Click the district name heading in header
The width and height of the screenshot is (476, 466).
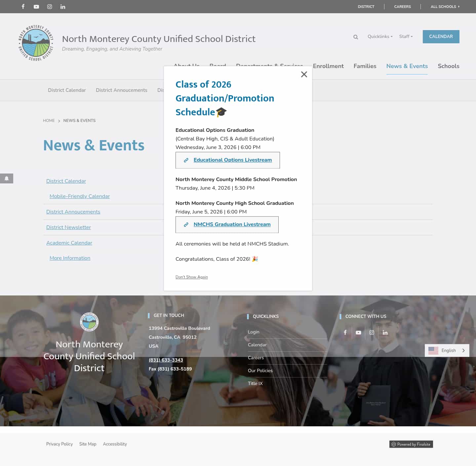click(159, 39)
